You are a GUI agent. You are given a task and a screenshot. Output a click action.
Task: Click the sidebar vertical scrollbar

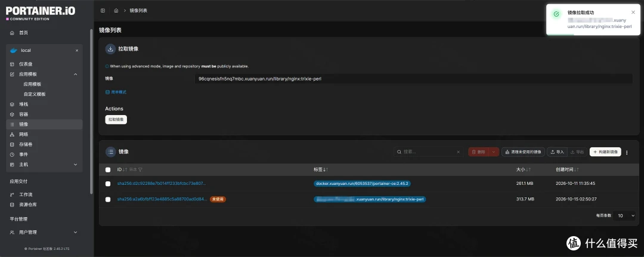coord(91,111)
